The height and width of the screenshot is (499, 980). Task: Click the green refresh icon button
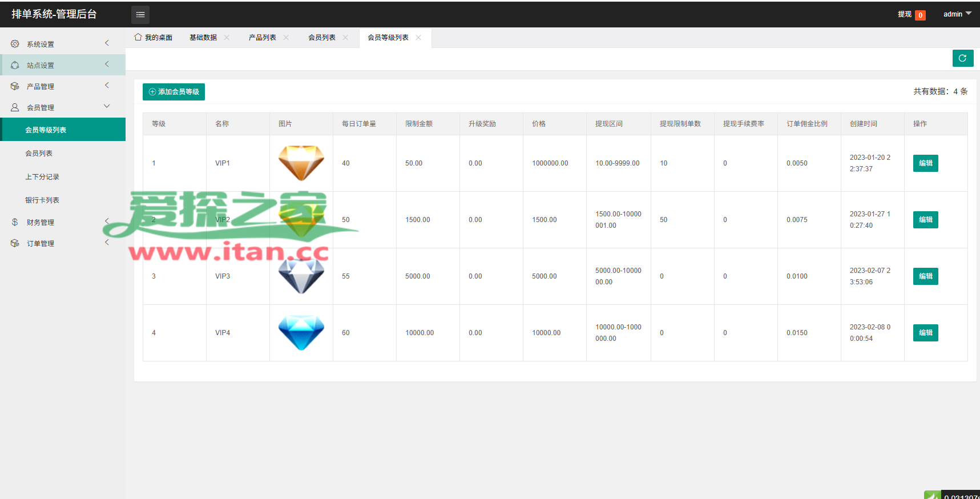coord(962,58)
